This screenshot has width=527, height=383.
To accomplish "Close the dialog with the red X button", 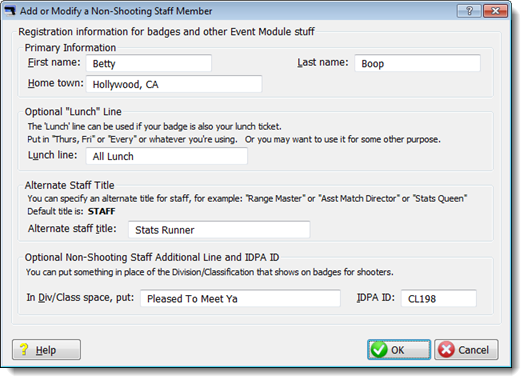I will (x=495, y=11).
